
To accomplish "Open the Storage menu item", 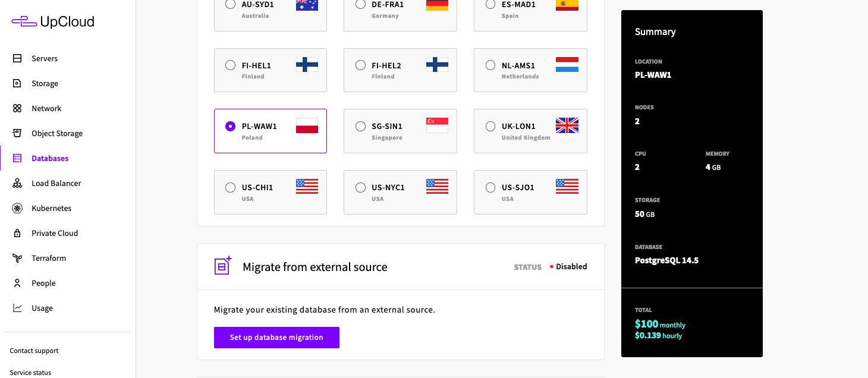I will pyautogui.click(x=45, y=83).
